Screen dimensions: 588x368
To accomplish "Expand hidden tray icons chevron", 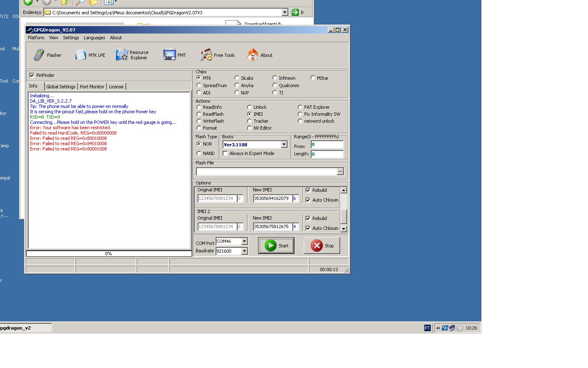I will tap(438, 328).
